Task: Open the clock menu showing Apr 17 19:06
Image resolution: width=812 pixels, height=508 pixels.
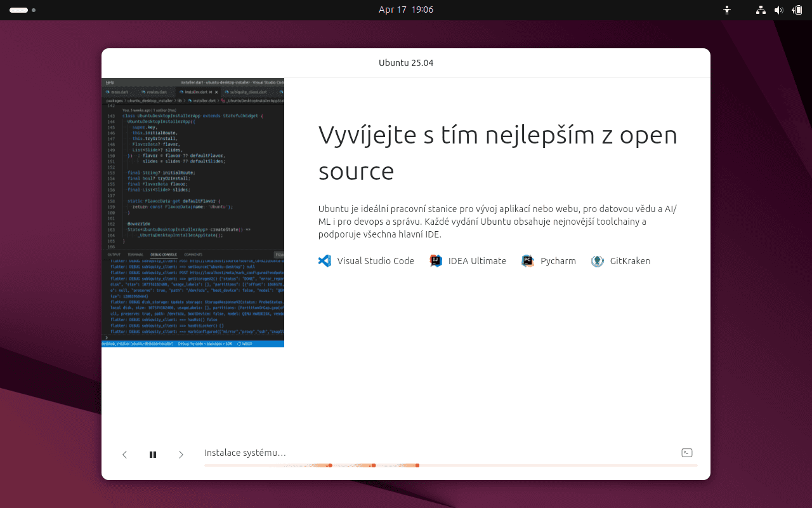Action: (x=406, y=10)
